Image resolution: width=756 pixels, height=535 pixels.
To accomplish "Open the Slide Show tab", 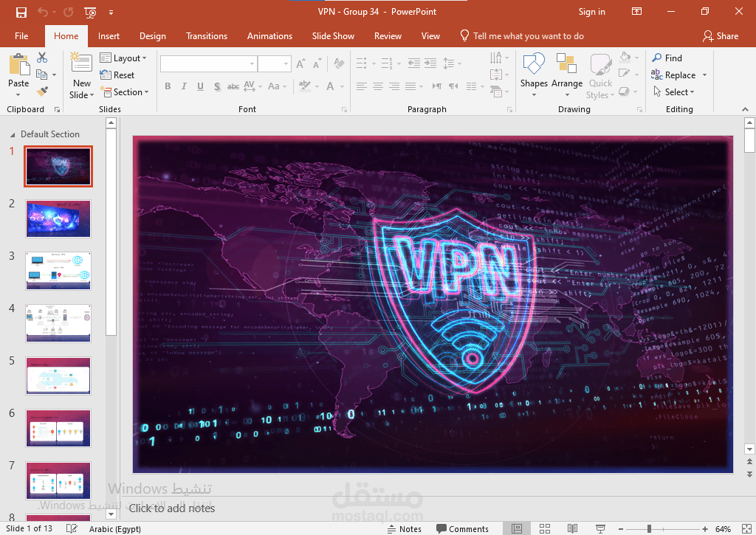I will pyautogui.click(x=333, y=36).
